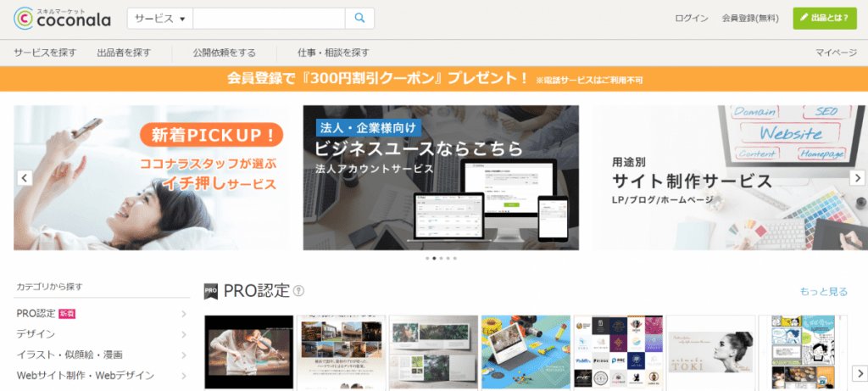This screenshot has height=391, width=868.
Task: Open the もっと見る link
Action: point(823,292)
